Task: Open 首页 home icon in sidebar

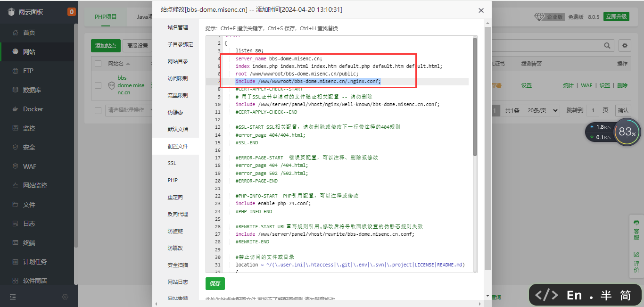Action: [15, 33]
